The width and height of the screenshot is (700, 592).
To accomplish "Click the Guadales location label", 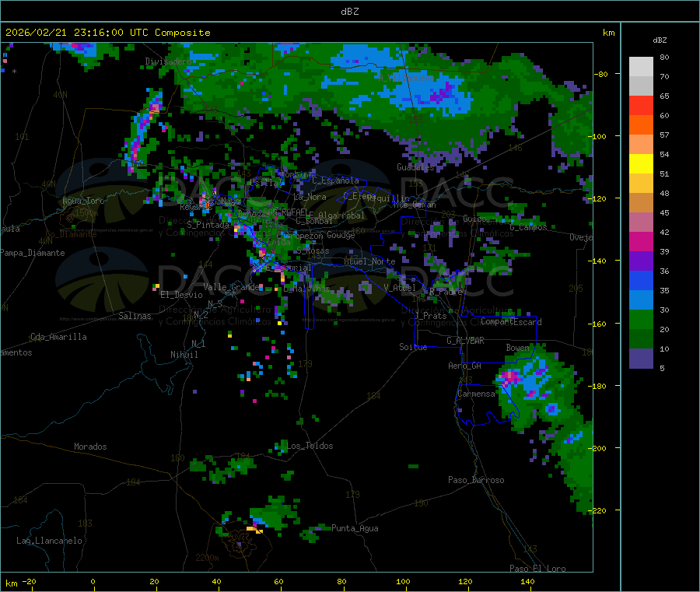I will tap(415, 167).
